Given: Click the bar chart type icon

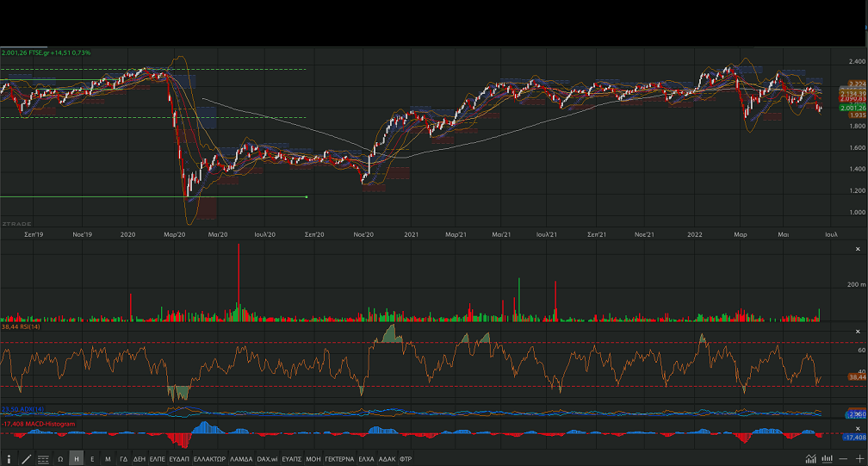Looking at the screenshot, I should click(x=828, y=459).
